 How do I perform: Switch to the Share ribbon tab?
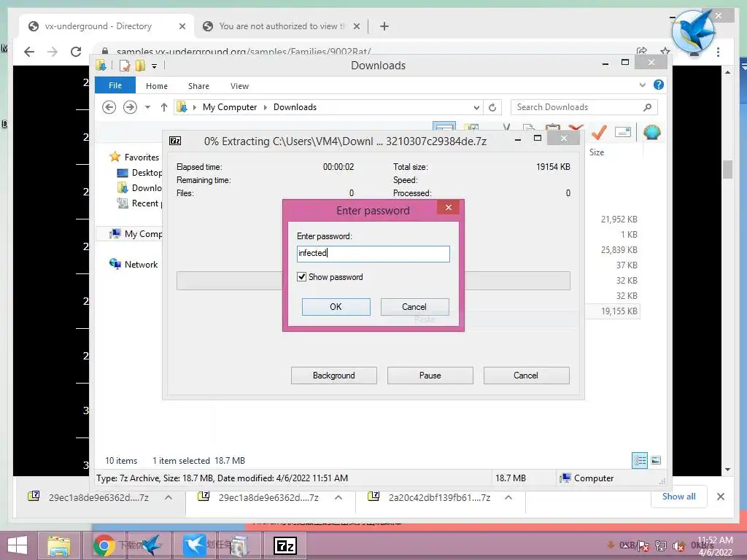[x=198, y=86]
